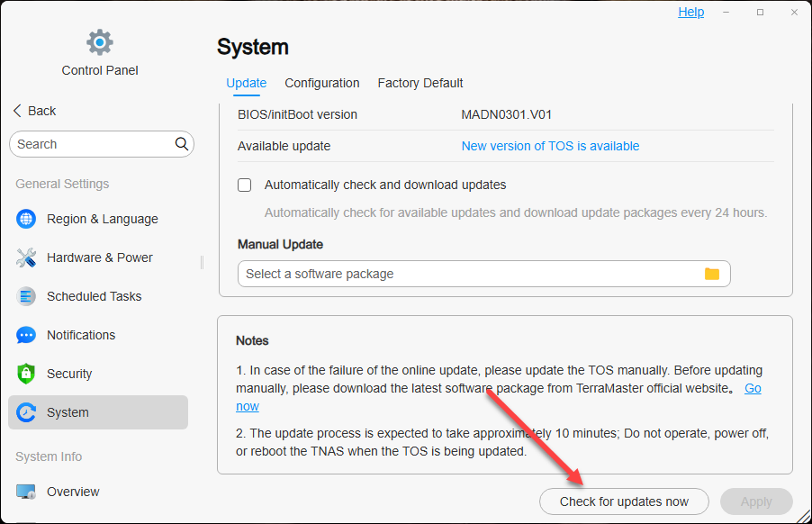Open Region & Language globe icon
Viewport: 812px width, 524px height.
coord(27,219)
